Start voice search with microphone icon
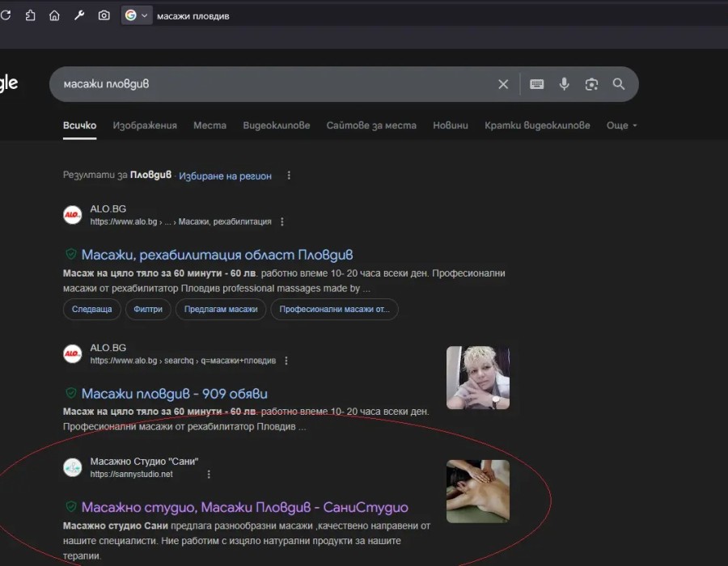 point(565,84)
